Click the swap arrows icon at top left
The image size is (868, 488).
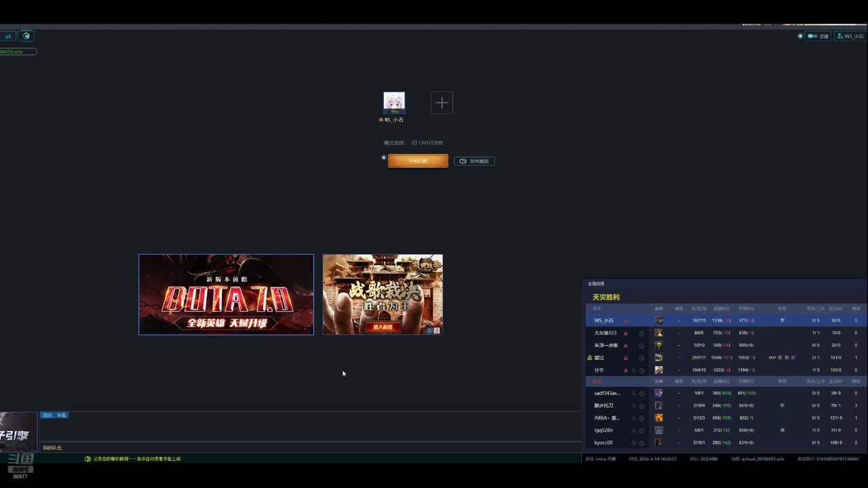coord(8,36)
